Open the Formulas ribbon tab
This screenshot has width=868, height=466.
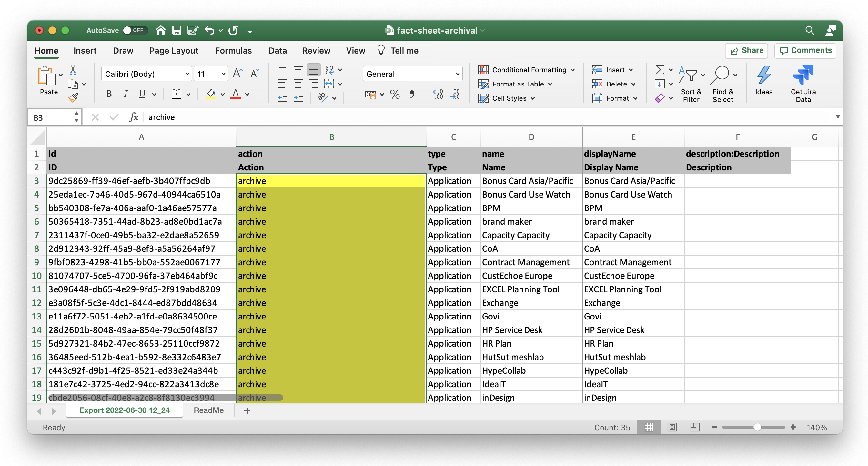point(233,51)
